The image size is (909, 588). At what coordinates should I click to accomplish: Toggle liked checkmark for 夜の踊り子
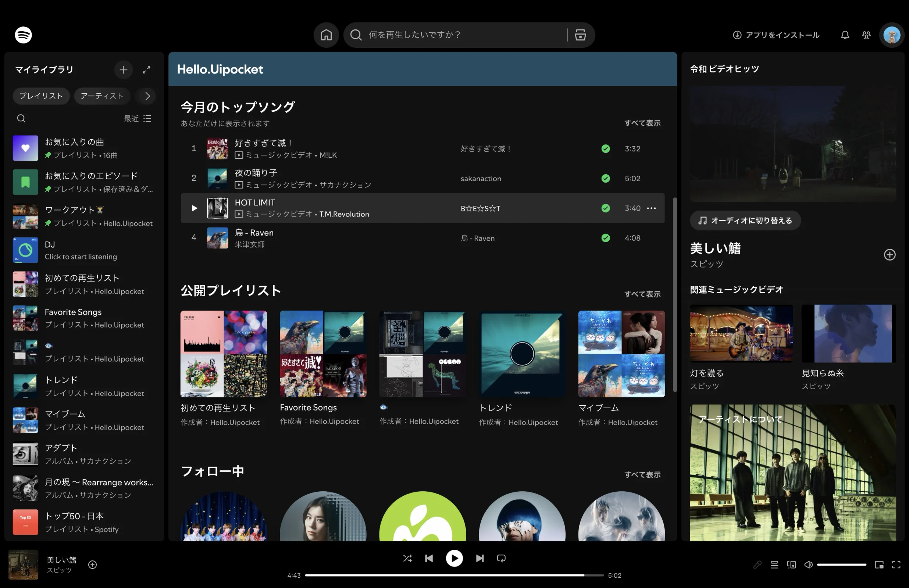click(605, 179)
